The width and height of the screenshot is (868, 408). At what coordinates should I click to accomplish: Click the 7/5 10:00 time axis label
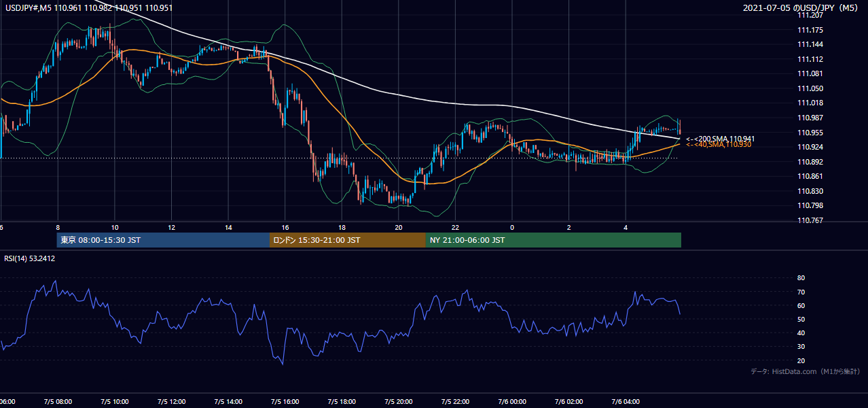(x=114, y=402)
